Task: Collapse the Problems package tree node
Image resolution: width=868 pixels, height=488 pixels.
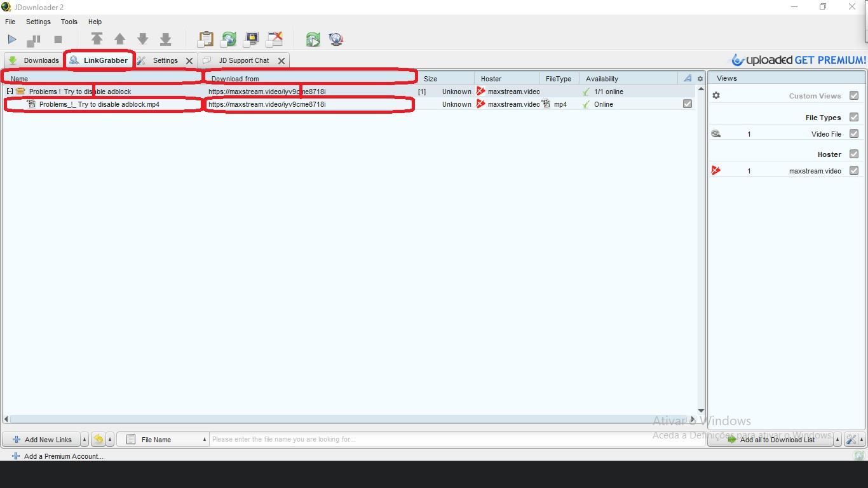Action: pos(10,91)
